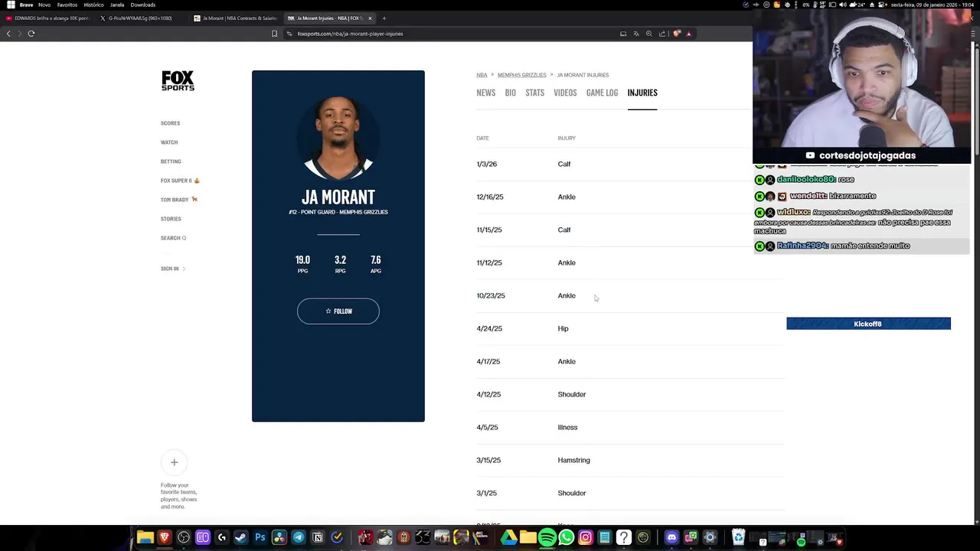The height and width of the screenshot is (551, 980).
Task: Bookmark this page using the bookmark icon
Action: point(274,34)
